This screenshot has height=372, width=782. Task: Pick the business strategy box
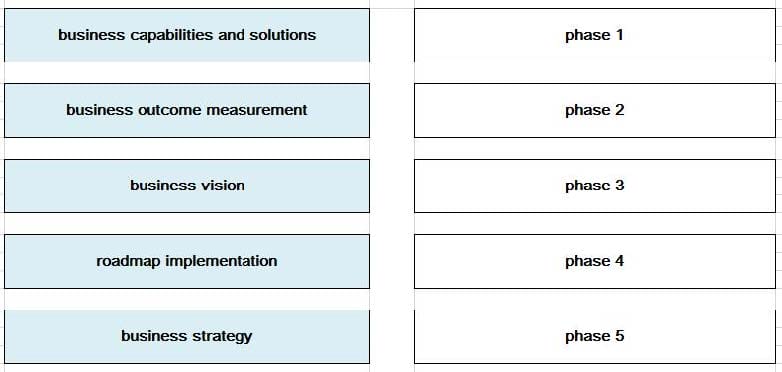pyautogui.click(x=187, y=337)
